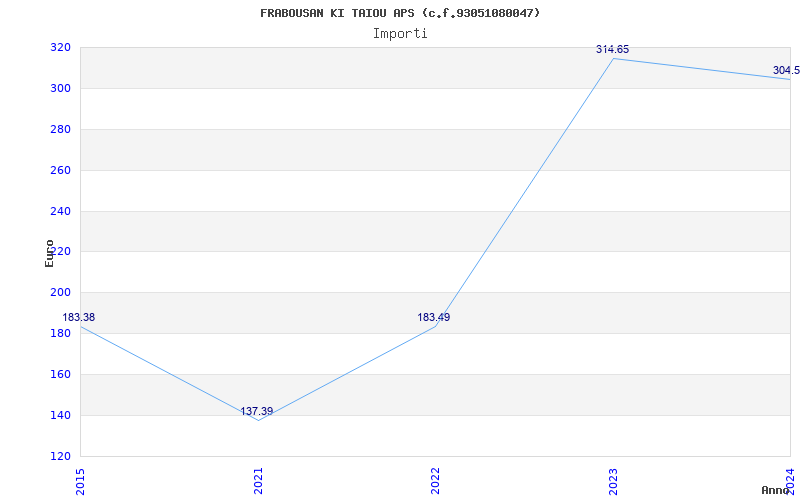Click the chart title FRABOUSAN KI TAIOU APS
The image size is (800, 500).
pyautogui.click(x=400, y=13)
